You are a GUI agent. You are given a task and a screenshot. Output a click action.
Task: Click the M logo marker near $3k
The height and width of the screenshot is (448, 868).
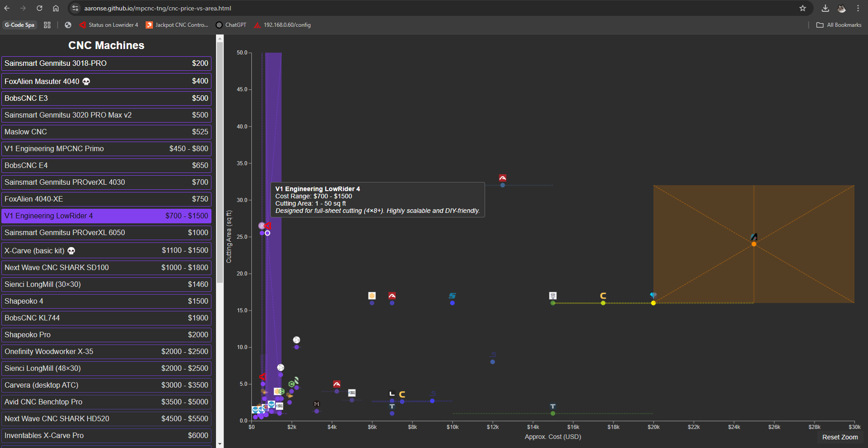317,404
